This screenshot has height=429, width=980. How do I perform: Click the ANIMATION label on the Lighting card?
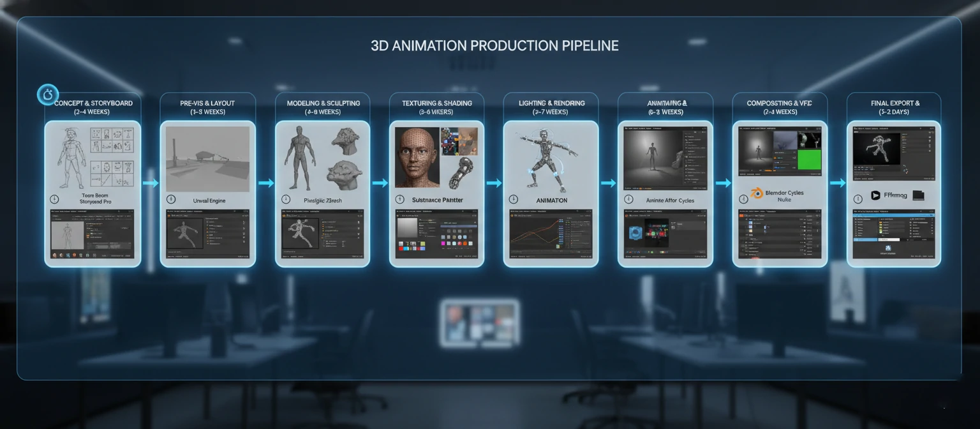coord(551,200)
